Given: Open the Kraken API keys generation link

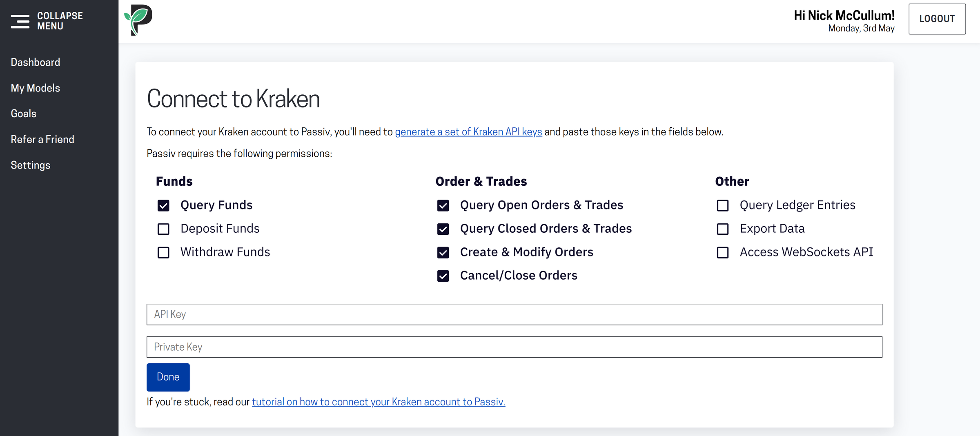Looking at the screenshot, I should pos(468,131).
